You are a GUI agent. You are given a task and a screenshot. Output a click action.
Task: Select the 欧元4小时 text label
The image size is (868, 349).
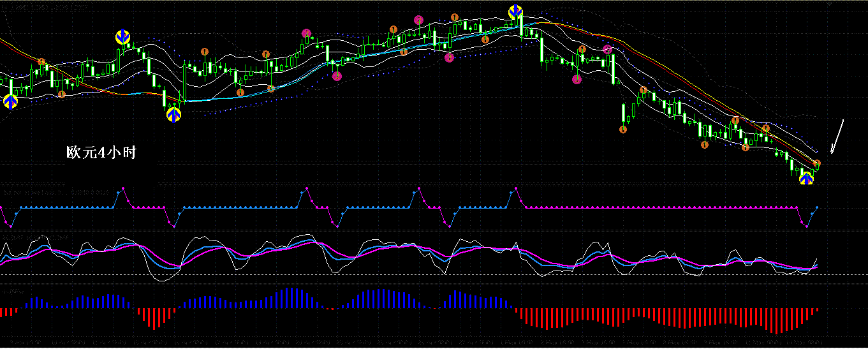pyautogui.click(x=101, y=152)
